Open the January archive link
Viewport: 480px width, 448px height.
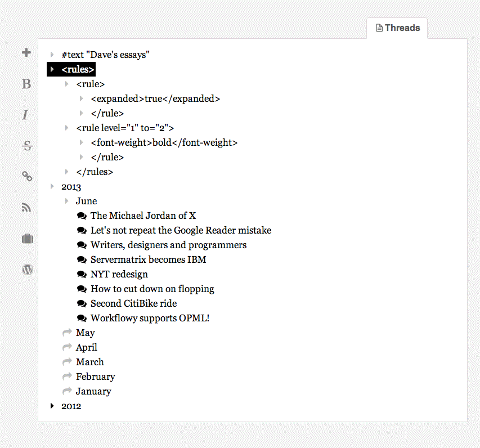pos(93,391)
